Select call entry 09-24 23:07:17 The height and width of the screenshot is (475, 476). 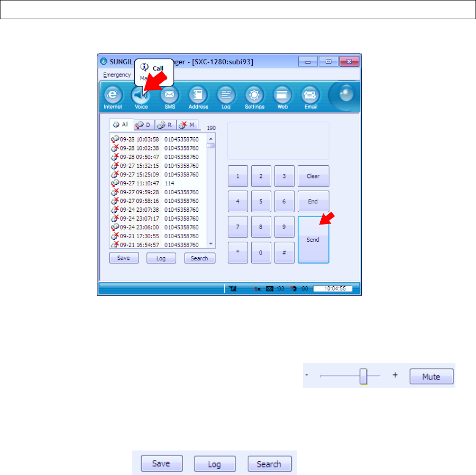(x=158, y=219)
